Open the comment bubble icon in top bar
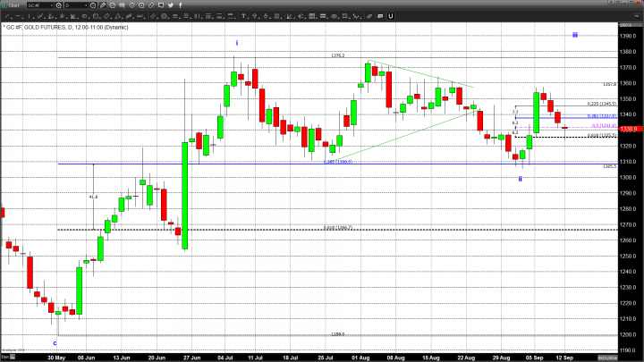This screenshot has width=644, height=362. click(161, 5)
